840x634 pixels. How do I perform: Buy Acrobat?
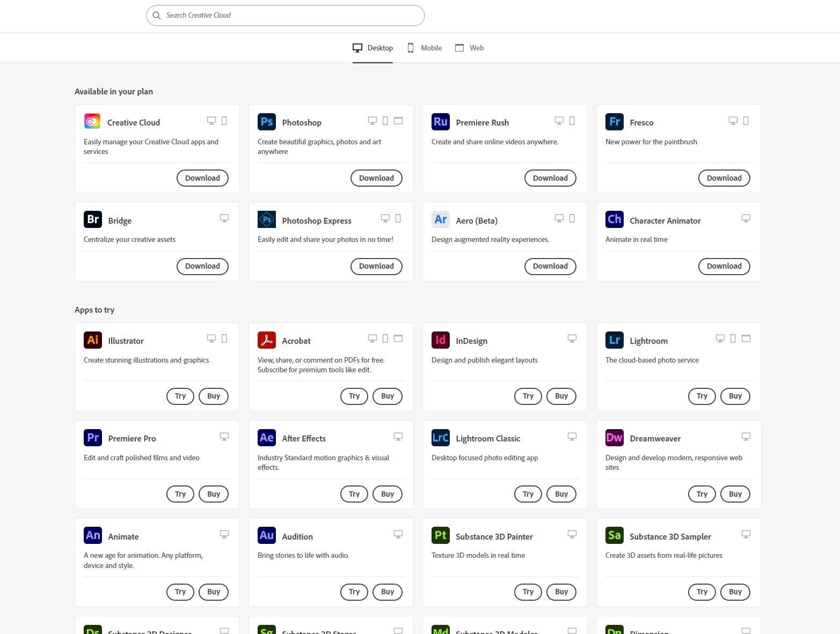click(x=388, y=396)
